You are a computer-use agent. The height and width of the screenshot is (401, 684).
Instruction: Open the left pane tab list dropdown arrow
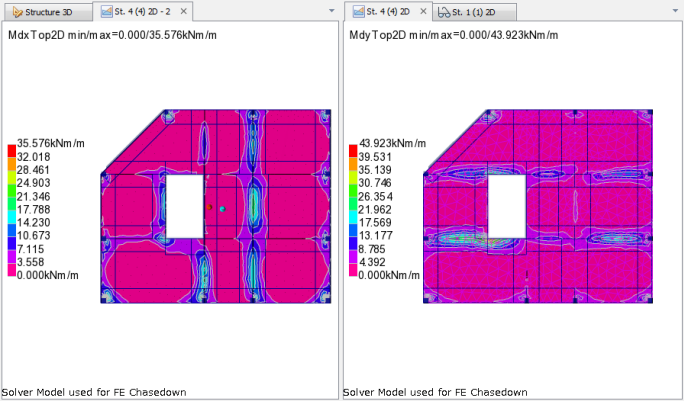(x=332, y=11)
